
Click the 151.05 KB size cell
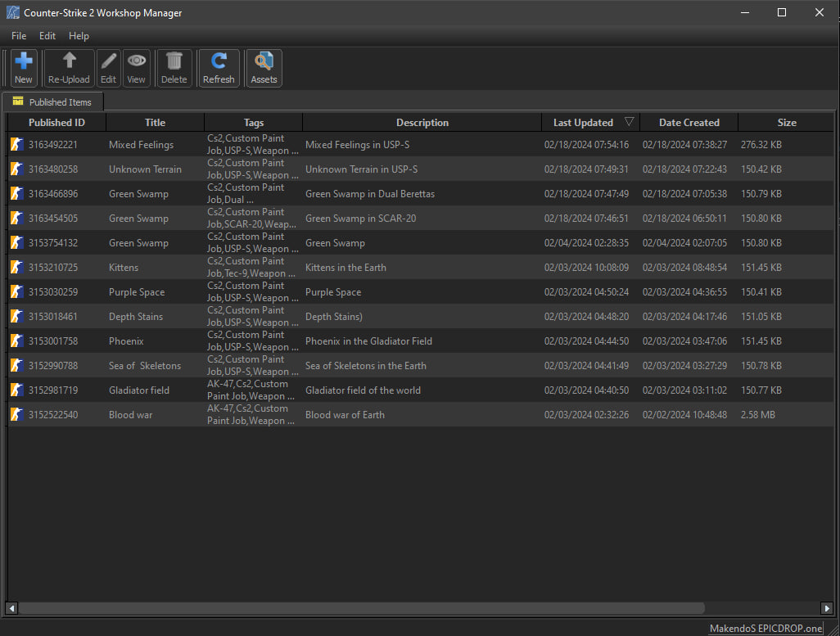pos(761,317)
